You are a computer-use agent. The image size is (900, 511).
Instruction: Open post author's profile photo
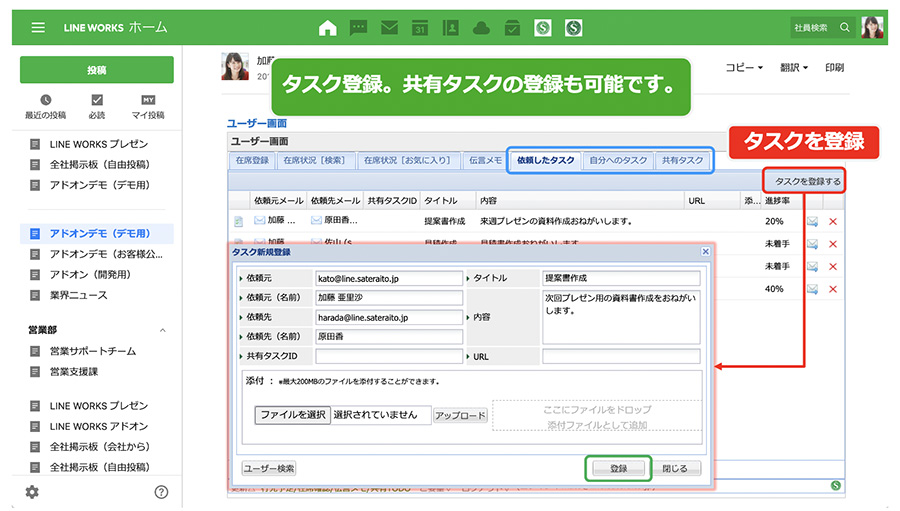235,67
